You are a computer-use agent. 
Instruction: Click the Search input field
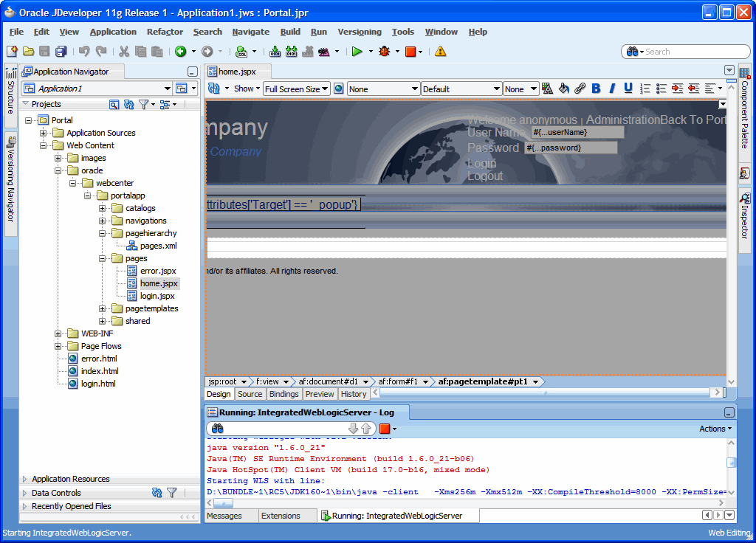point(685,52)
